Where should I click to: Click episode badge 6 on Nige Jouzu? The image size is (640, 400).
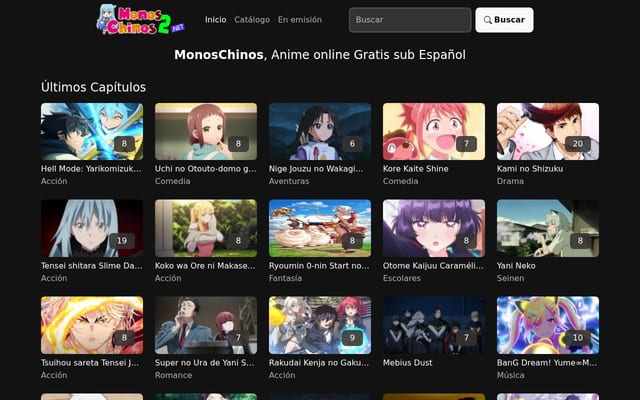352,144
